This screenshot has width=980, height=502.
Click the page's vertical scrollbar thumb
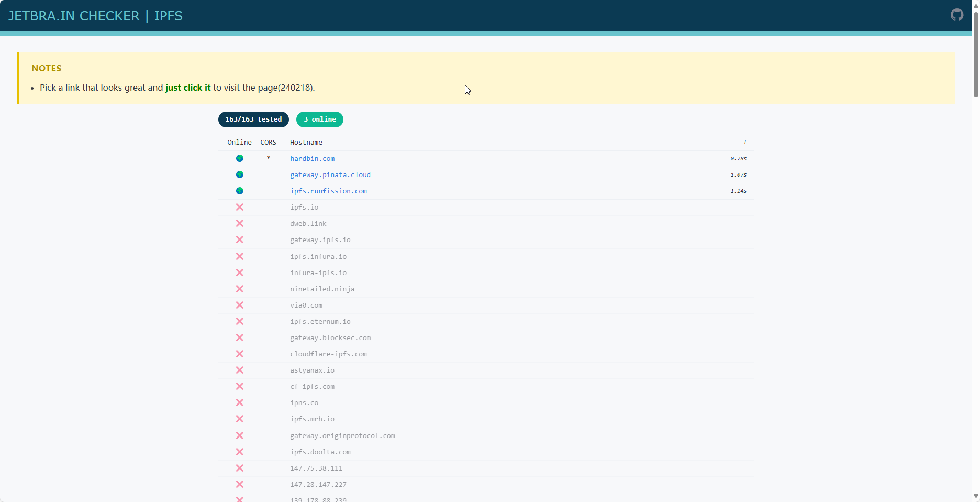[976, 54]
